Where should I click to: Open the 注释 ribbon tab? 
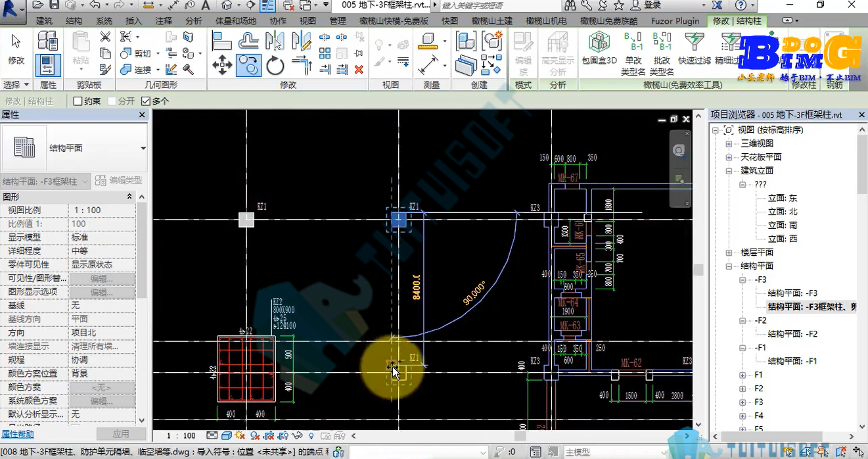[x=164, y=21]
